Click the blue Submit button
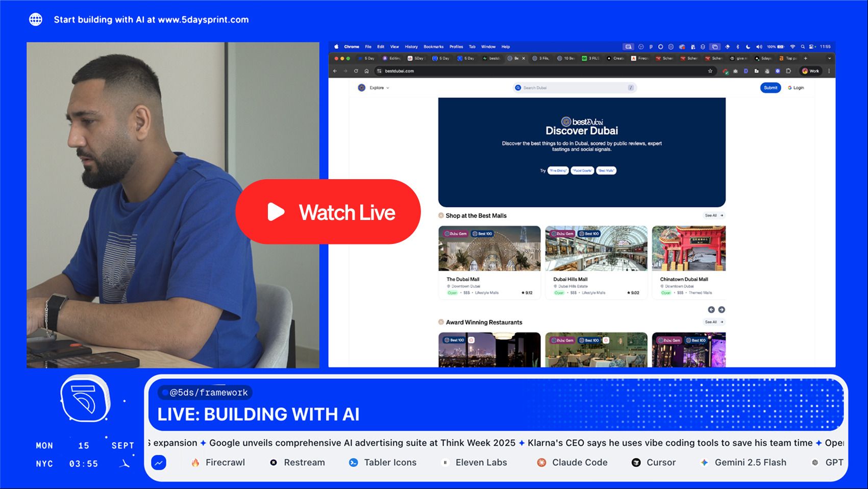The width and height of the screenshot is (868, 489). pos(771,88)
